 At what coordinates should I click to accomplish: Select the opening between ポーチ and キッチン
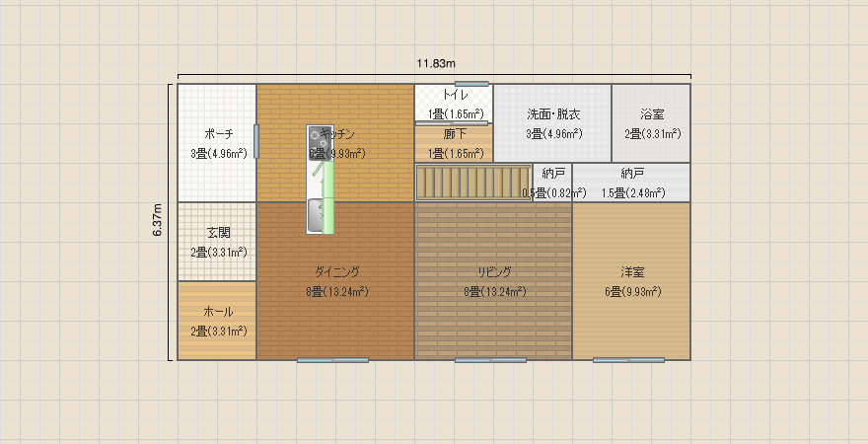(x=256, y=142)
